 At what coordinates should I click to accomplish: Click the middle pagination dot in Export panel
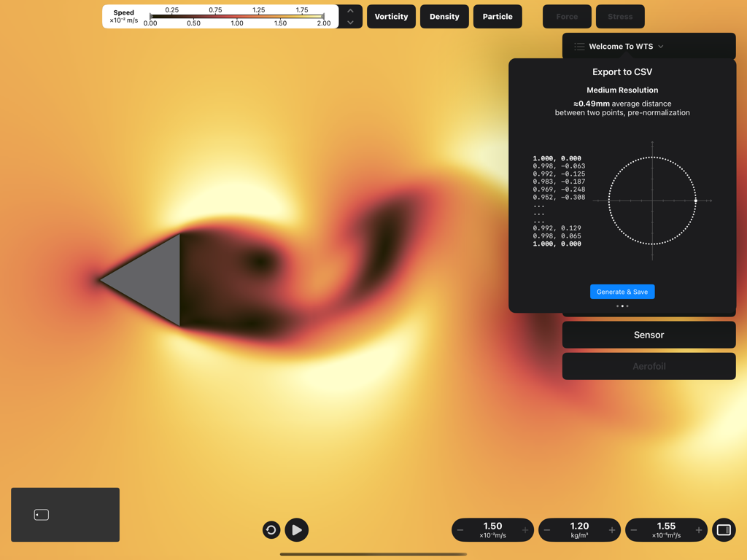point(622,306)
